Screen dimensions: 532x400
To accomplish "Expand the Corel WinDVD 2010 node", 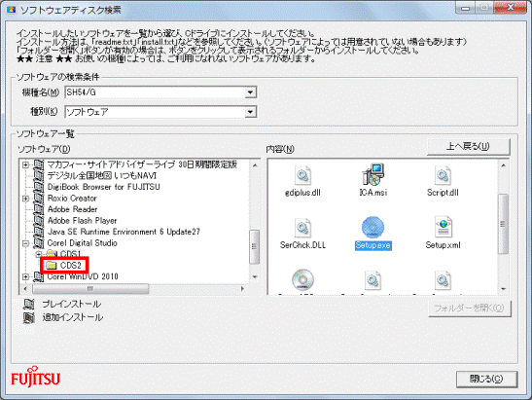I will pos(25,276).
